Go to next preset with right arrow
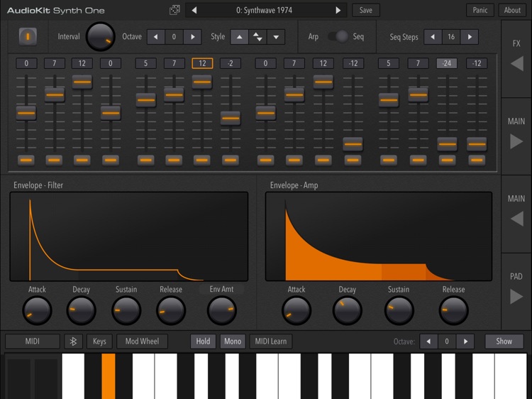Image resolution: width=532 pixels, height=399 pixels. (x=338, y=10)
